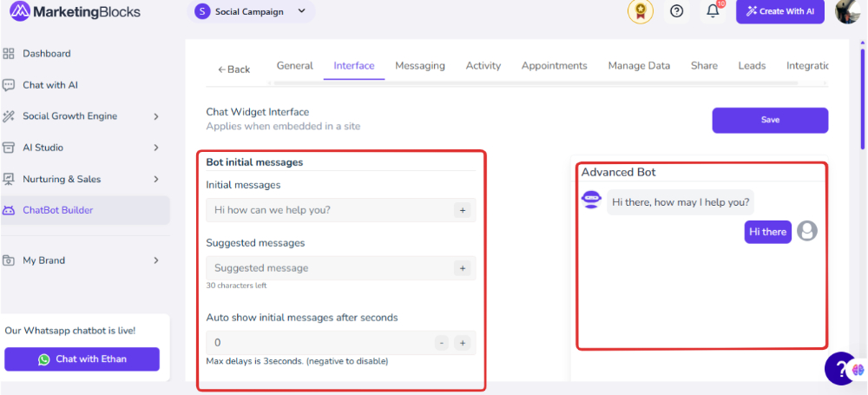Click the MarketingBlocks logo
Viewport: 868px width, 395px height.
(x=75, y=11)
